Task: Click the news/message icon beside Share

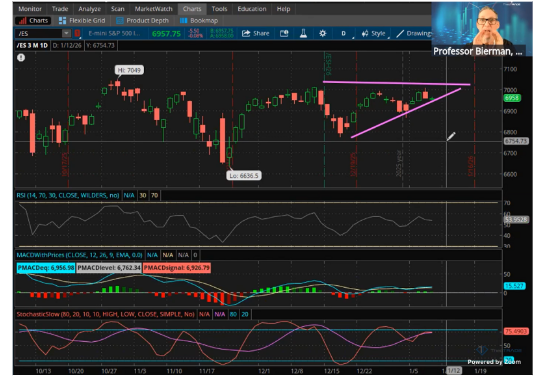Action: [x=284, y=33]
